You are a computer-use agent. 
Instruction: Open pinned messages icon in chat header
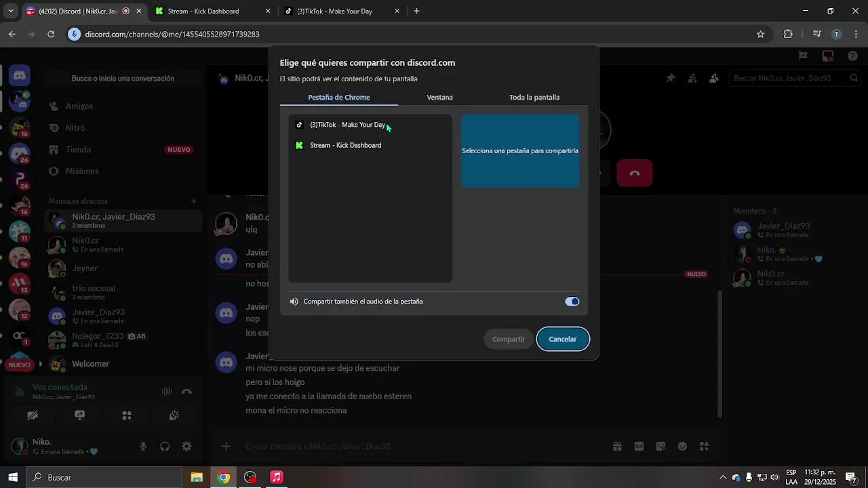tap(671, 79)
